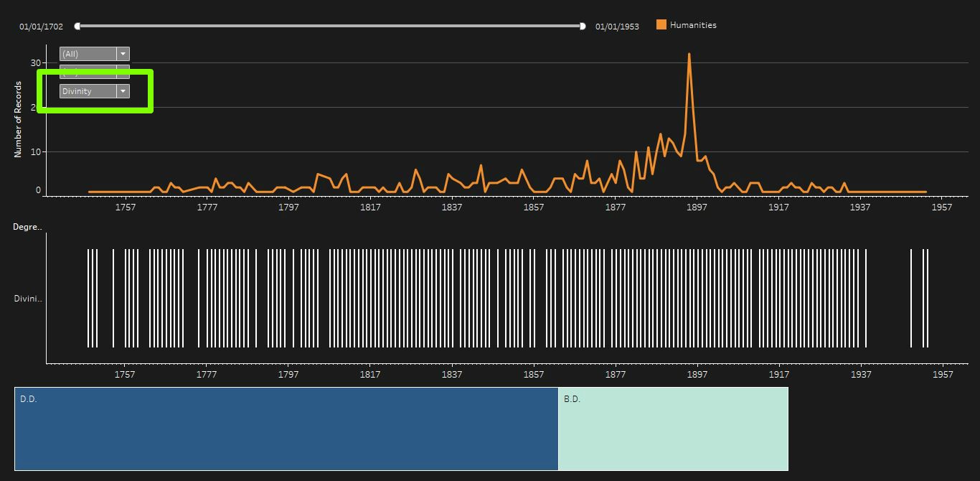The width and height of the screenshot is (980, 481).
Task: Click the orange line peak near 1895
Action: point(689,54)
